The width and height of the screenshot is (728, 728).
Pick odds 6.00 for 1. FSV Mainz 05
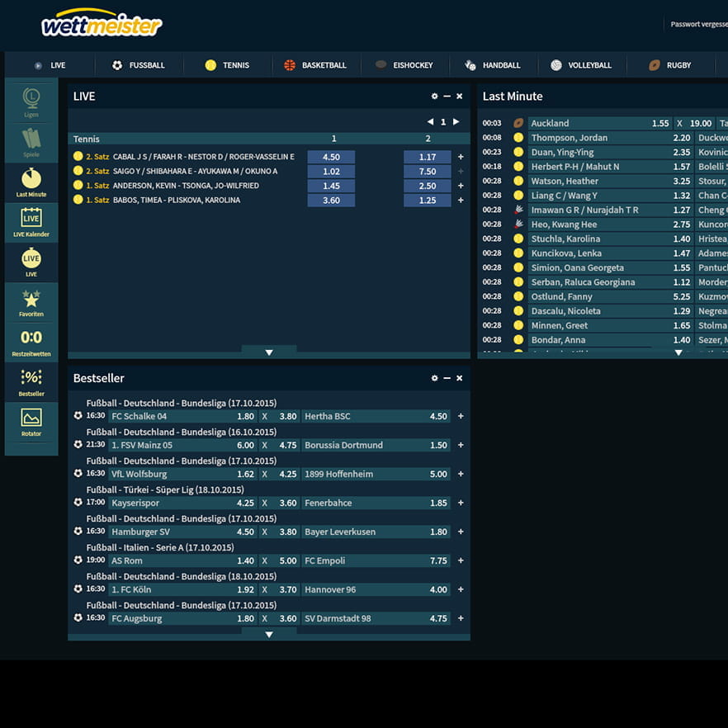click(x=245, y=446)
